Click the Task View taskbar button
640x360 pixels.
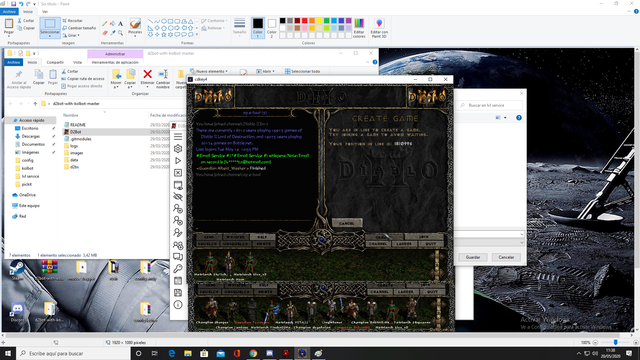point(155,353)
